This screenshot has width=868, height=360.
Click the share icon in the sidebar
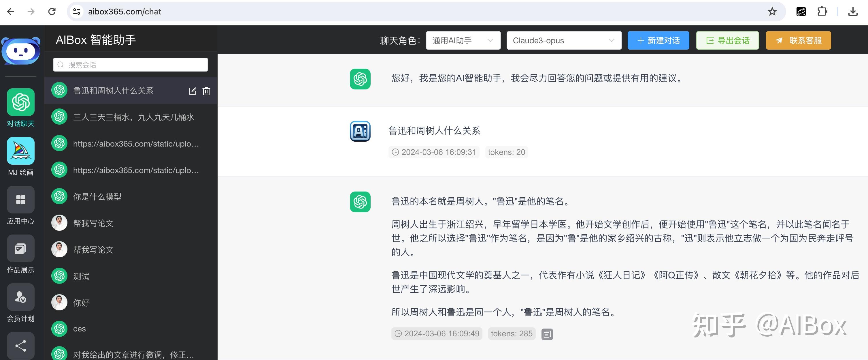[20, 346]
